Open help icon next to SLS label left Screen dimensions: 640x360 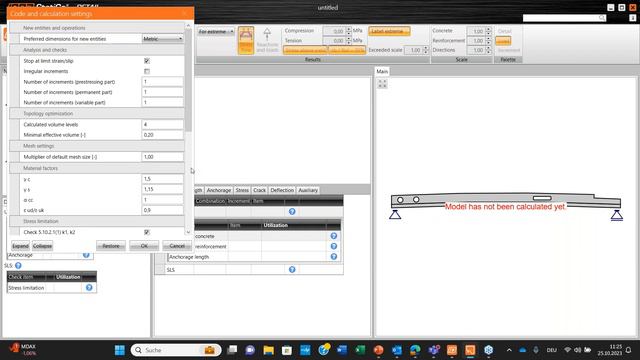18,266
